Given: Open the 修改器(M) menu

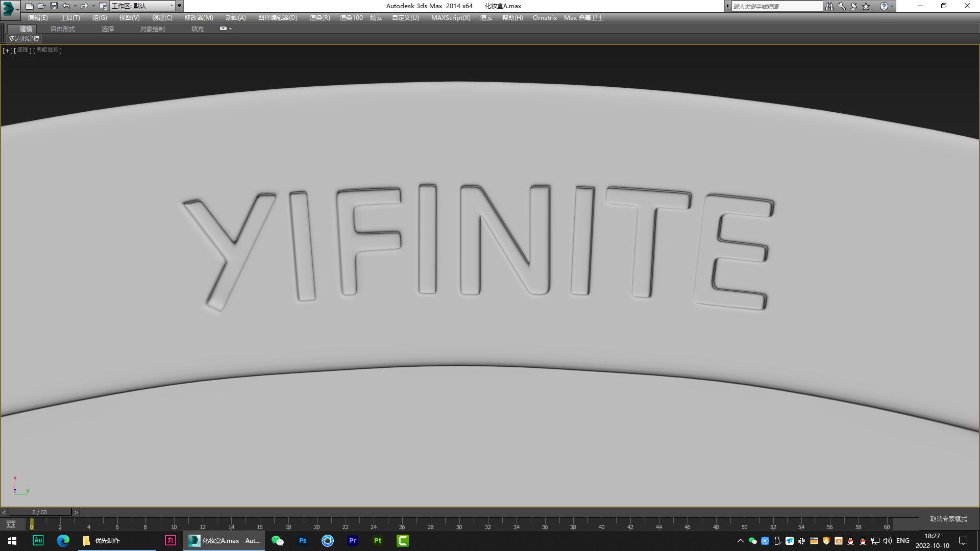Looking at the screenshot, I should [x=199, y=17].
